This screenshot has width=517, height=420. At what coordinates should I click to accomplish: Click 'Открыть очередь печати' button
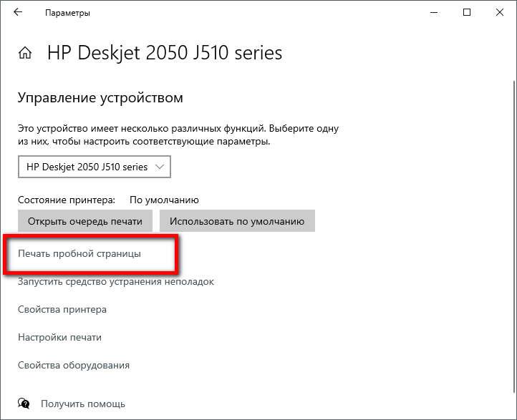[85, 221]
